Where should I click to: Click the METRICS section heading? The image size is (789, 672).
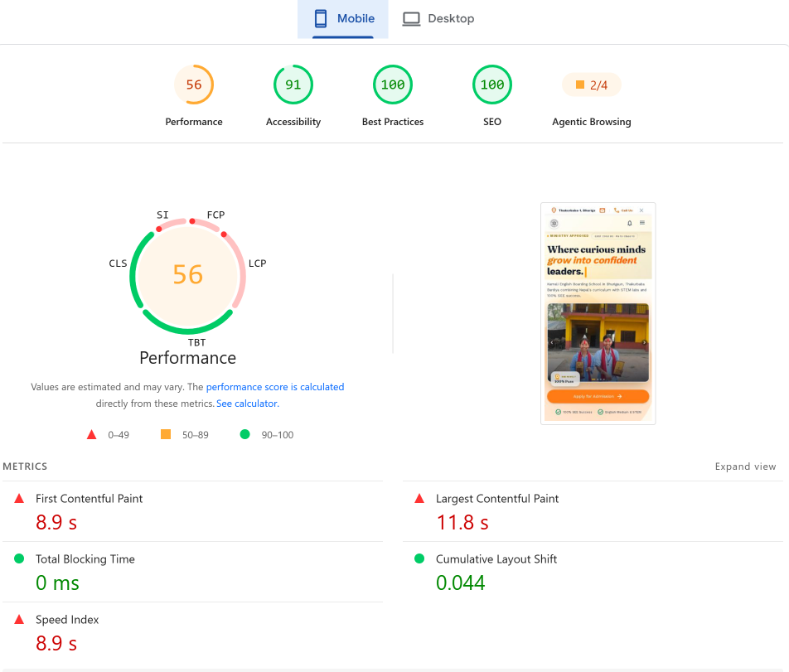pyautogui.click(x=25, y=467)
